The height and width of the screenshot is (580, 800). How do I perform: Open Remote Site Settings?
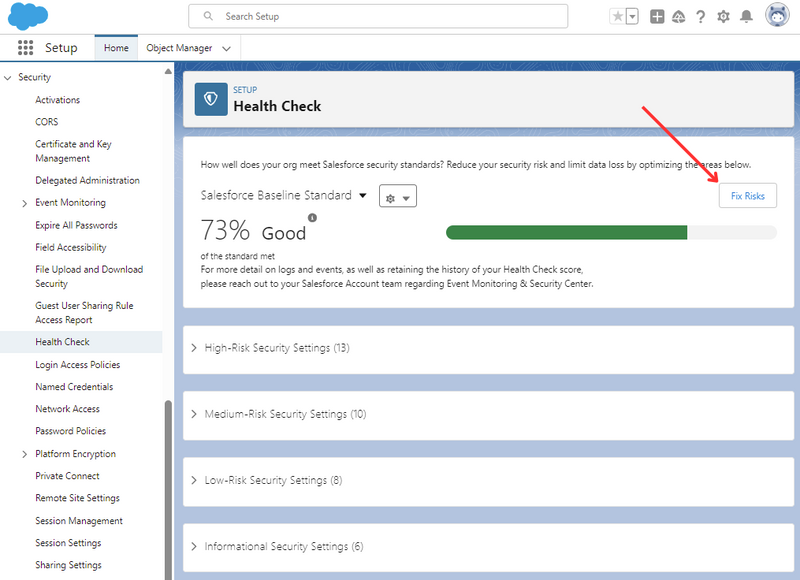pos(77,498)
